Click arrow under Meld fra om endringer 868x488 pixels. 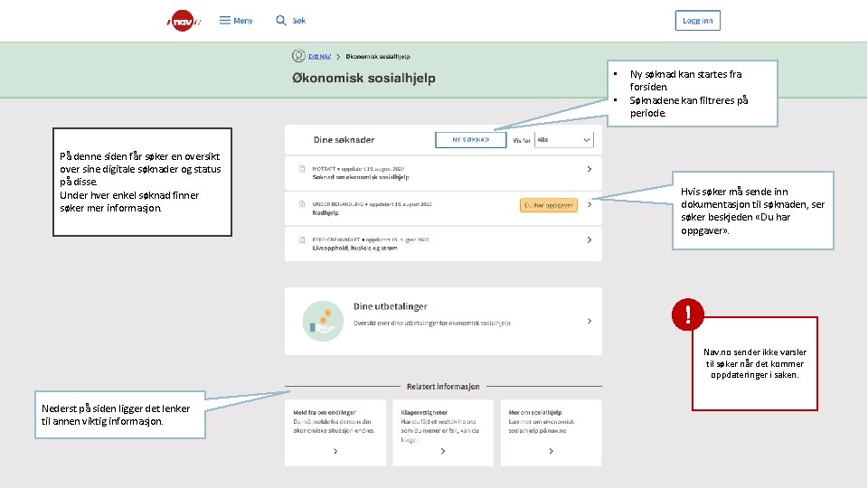point(335,452)
